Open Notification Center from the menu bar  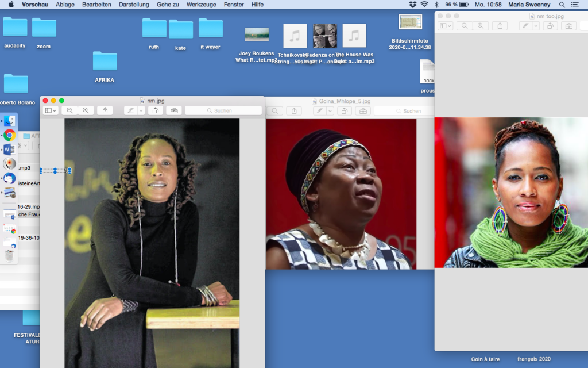578,5
